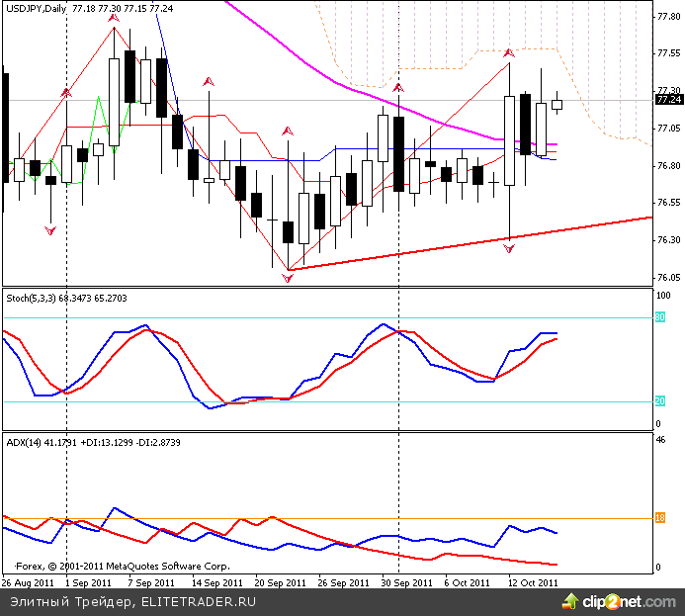Click the MetaQuotes Software Corp. copyright text
Screen dimensions: 685x616
[119, 567]
